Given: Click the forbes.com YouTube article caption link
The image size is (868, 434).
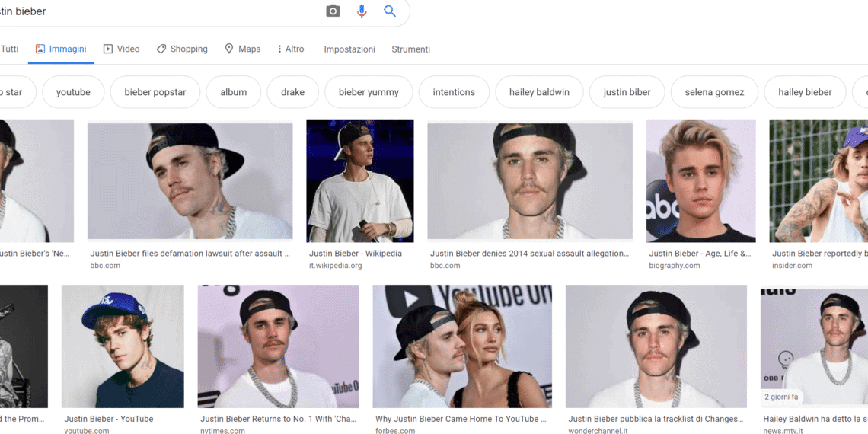Looking at the screenshot, I should [x=461, y=419].
